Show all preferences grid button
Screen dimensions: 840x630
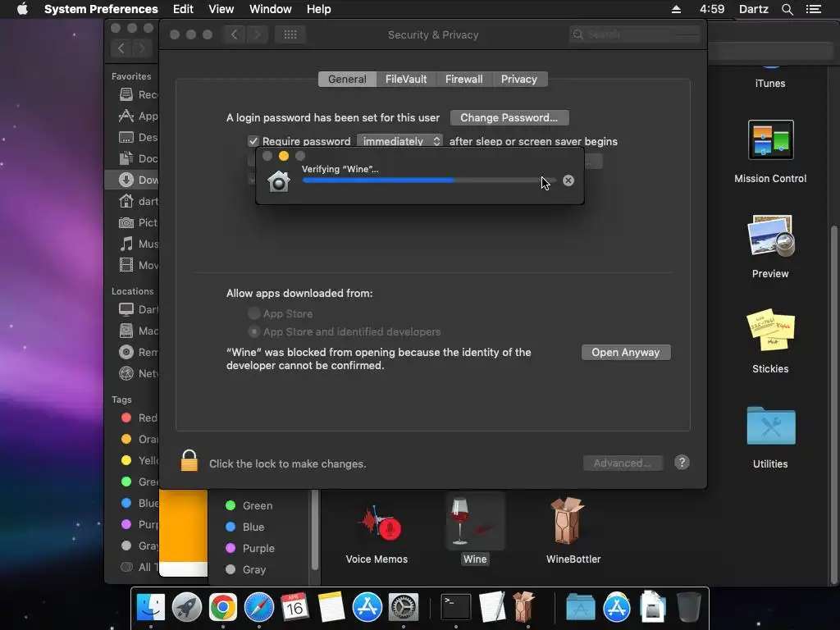(290, 34)
